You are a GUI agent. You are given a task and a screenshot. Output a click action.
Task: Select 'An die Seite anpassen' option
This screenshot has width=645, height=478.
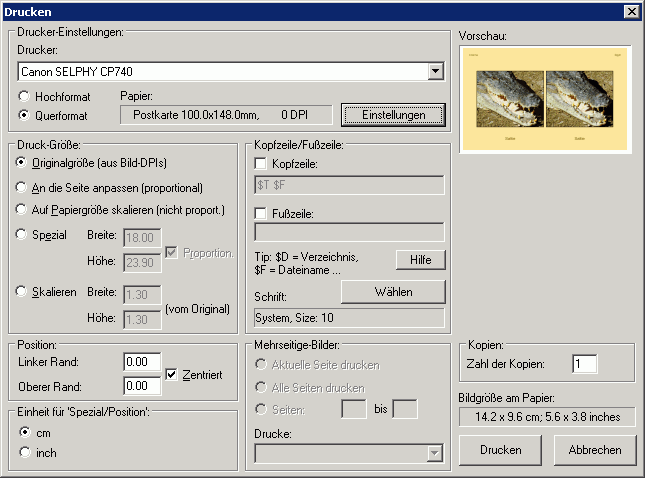(22, 187)
